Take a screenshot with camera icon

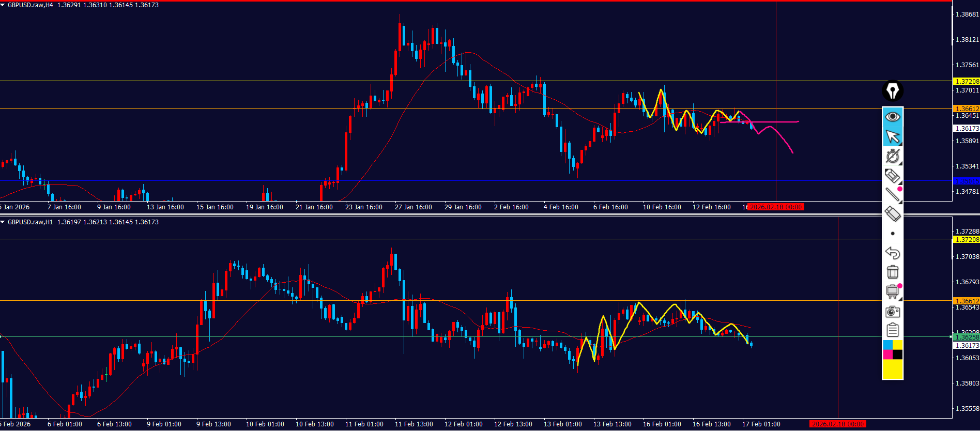892,312
